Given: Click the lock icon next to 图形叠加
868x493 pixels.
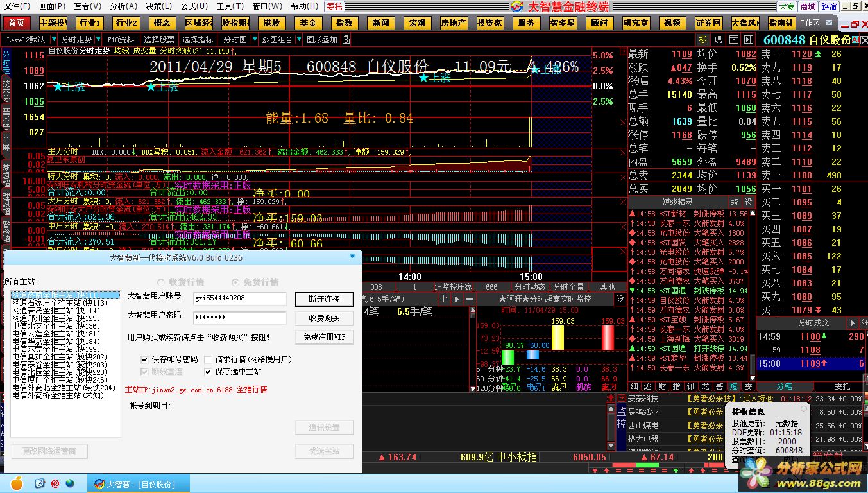Looking at the screenshot, I should coord(346,40).
